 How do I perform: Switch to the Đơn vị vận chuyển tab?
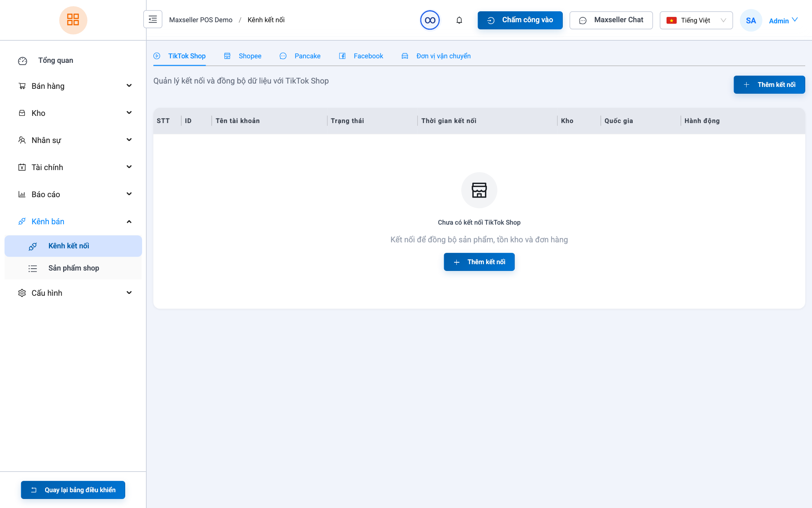[x=436, y=56]
